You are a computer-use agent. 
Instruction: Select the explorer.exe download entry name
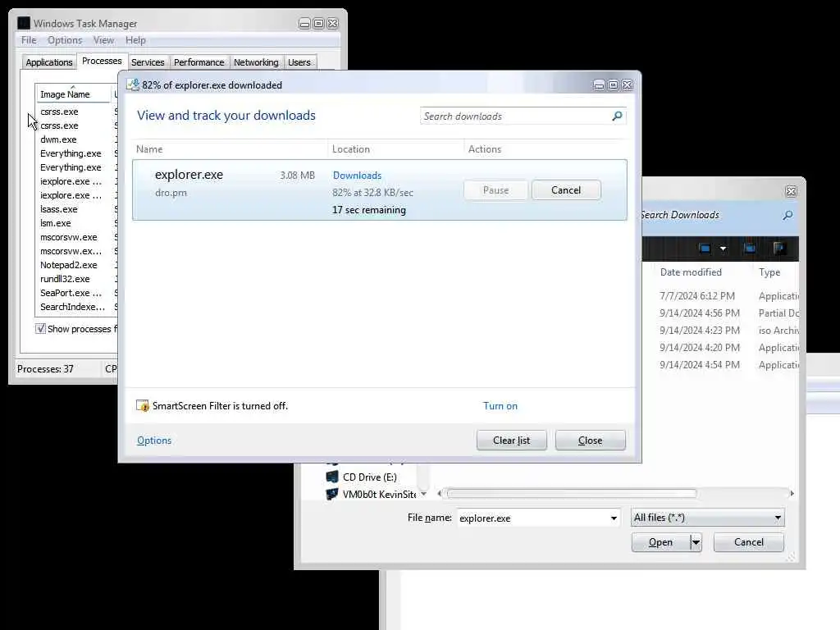pyautogui.click(x=189, y=175)
